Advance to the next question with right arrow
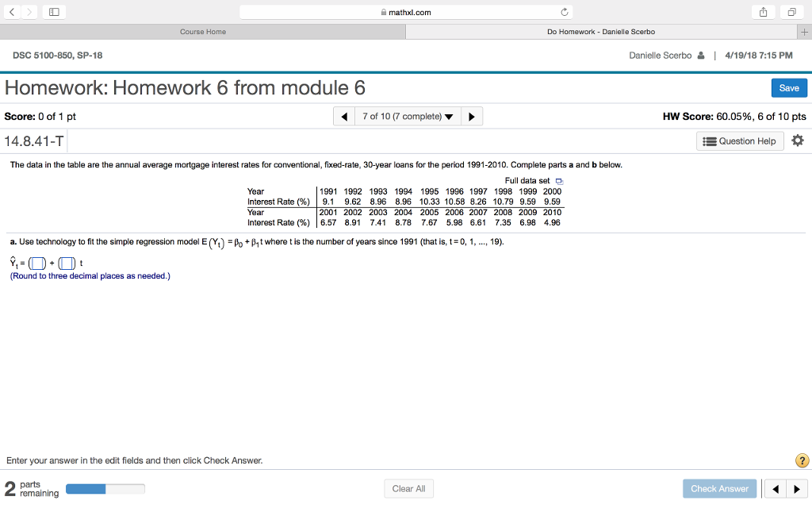 (x=471, y=116)
